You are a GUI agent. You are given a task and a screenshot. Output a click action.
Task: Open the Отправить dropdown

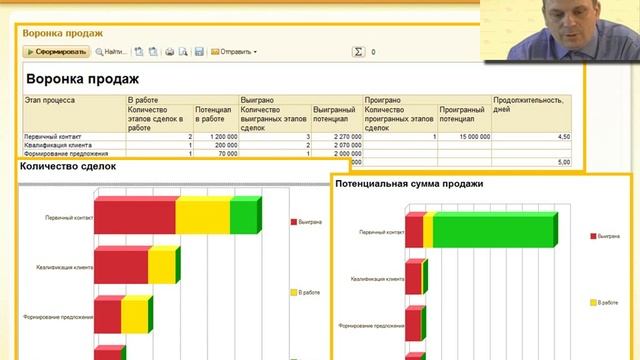coord(234,52)
